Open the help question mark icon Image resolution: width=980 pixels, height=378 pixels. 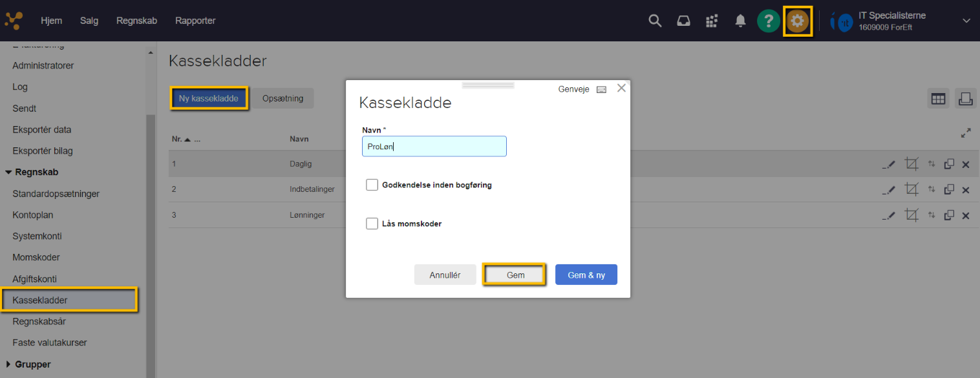coord(768,20)
